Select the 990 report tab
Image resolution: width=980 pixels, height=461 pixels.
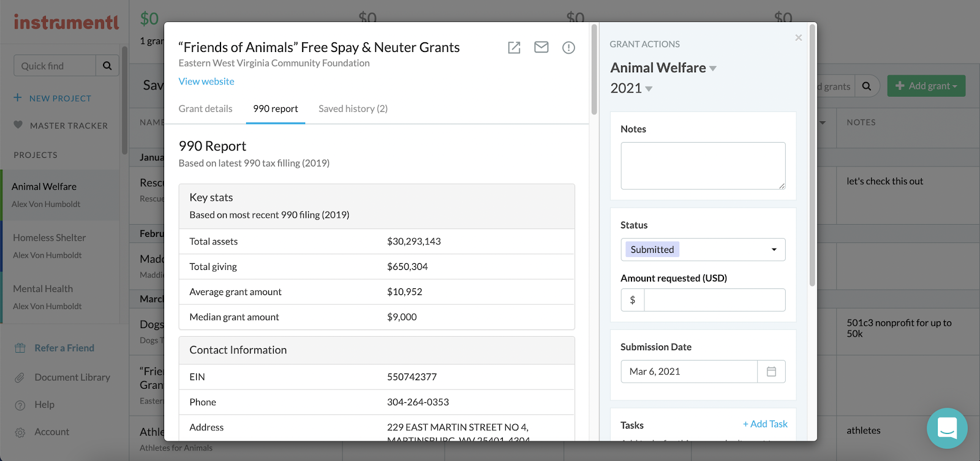276,108
